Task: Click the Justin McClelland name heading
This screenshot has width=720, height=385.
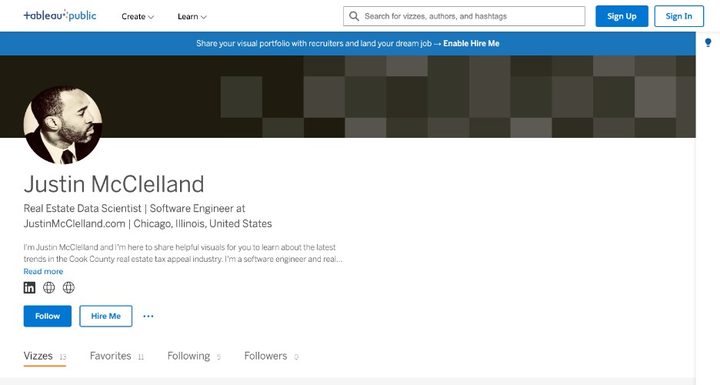Action: [x=114, y=184]
